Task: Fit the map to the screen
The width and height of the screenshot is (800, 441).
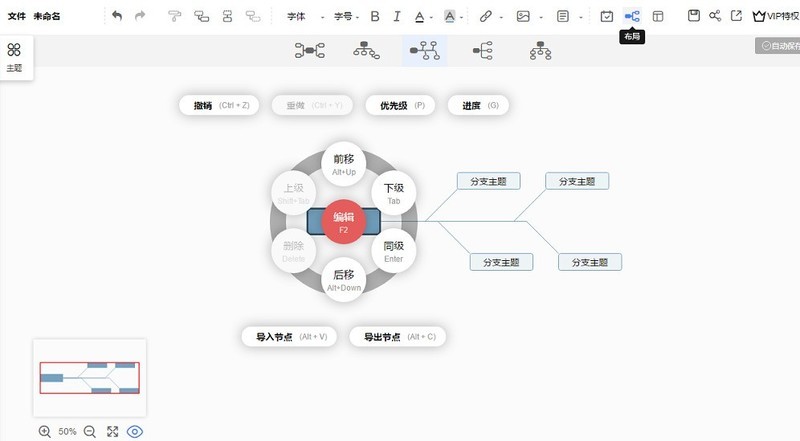Action: [x=112, y=432]
